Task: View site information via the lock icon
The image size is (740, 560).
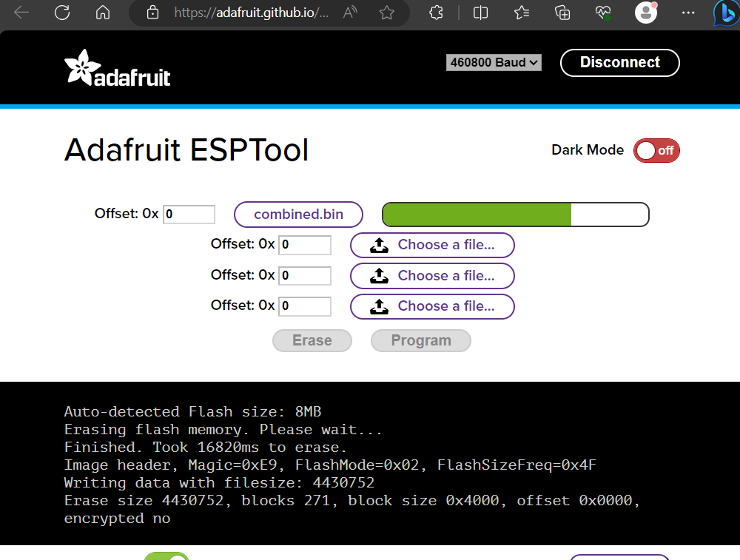Action: click(x=152, y=13)
